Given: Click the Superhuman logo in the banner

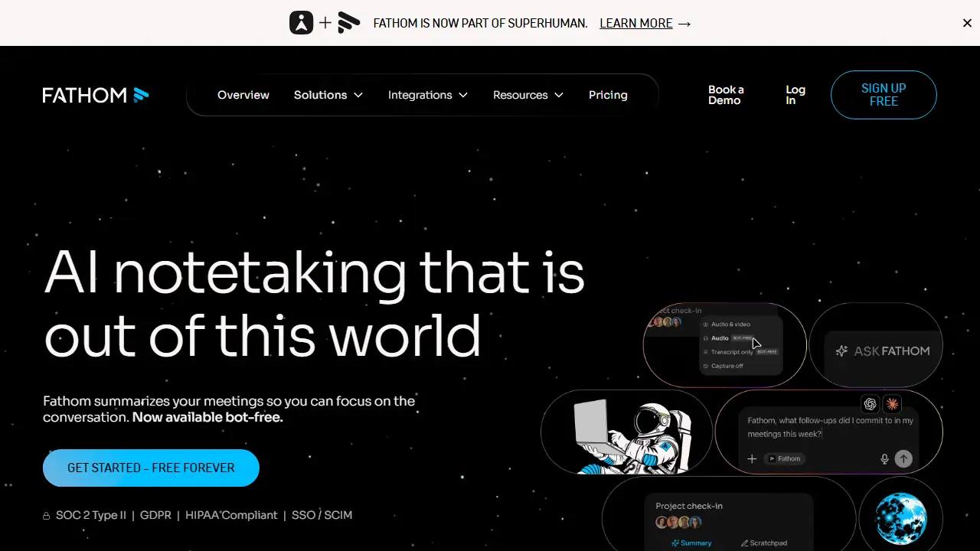Looking at the screenshot, I should (302, 23).
